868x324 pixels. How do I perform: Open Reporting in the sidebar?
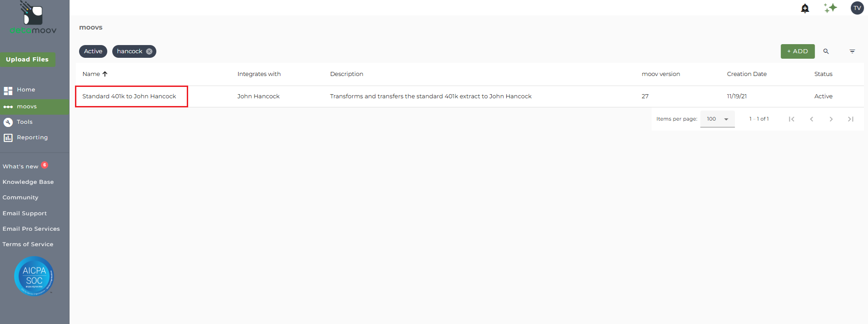32,137
